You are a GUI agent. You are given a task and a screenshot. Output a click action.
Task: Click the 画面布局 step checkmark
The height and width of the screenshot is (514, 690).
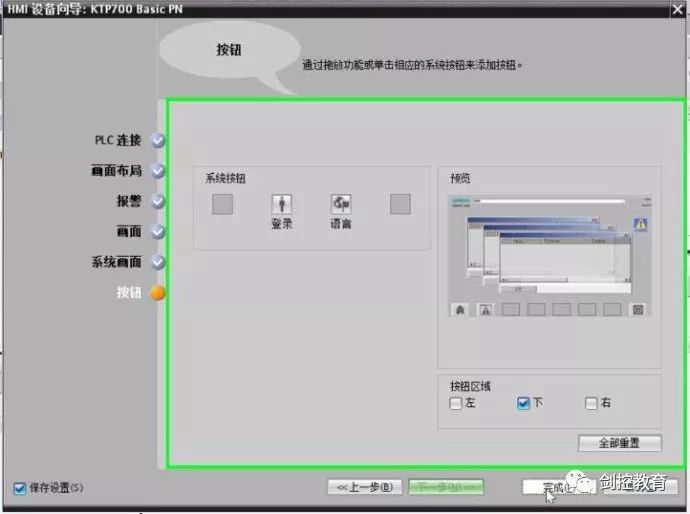pos(158,171)
